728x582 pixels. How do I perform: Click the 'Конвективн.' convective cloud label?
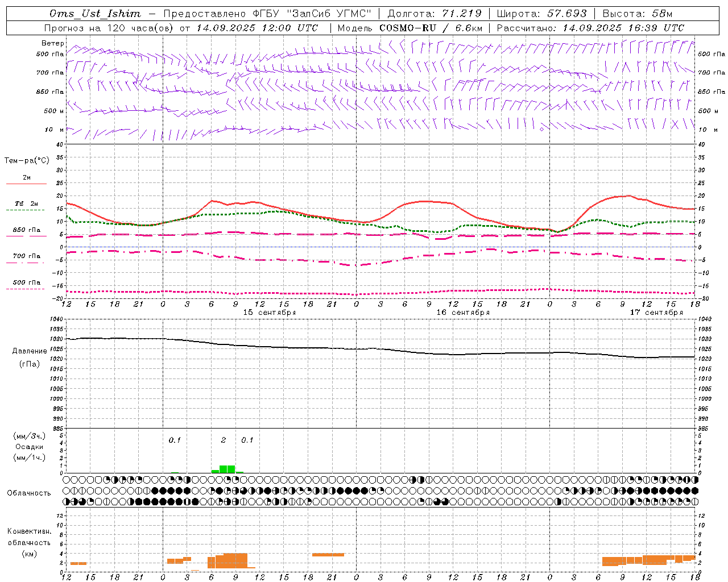coord(30,531)
